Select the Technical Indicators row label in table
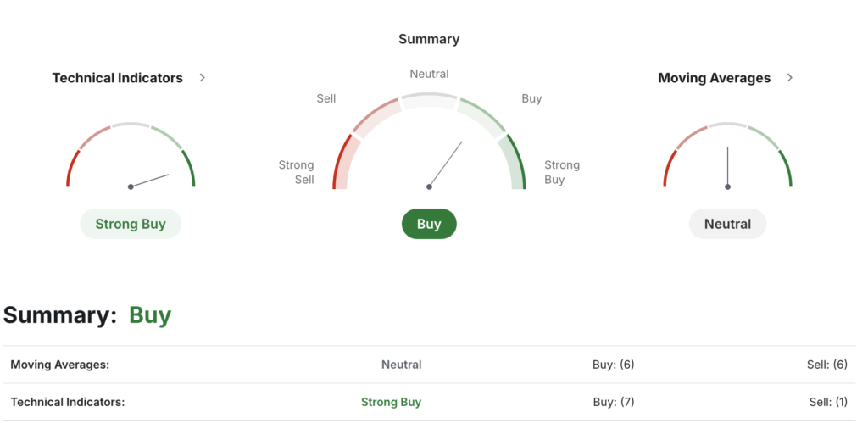Image resolution: width=868 pixels, height=423 pixels. coord(68,402)
